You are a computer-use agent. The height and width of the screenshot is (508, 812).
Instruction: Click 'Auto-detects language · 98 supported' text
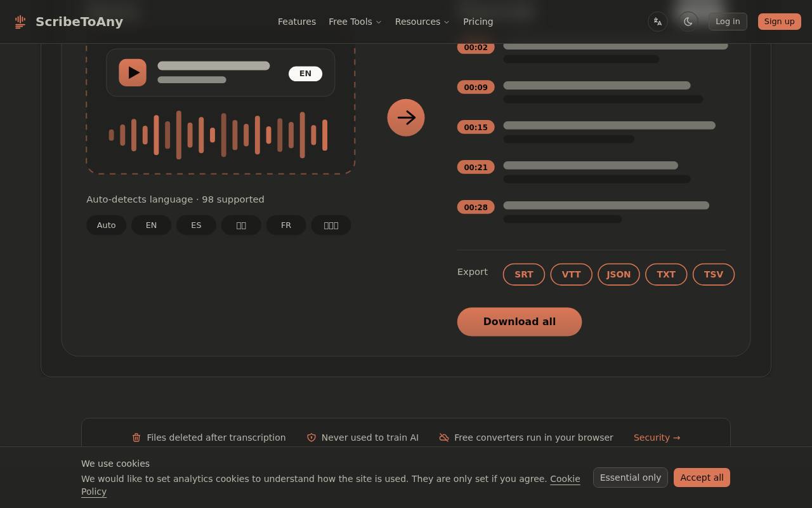pos(175,199)
